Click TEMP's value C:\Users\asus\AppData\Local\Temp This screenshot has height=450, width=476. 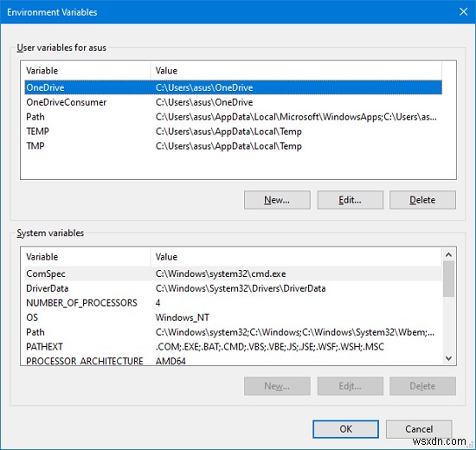coord(228,132)
